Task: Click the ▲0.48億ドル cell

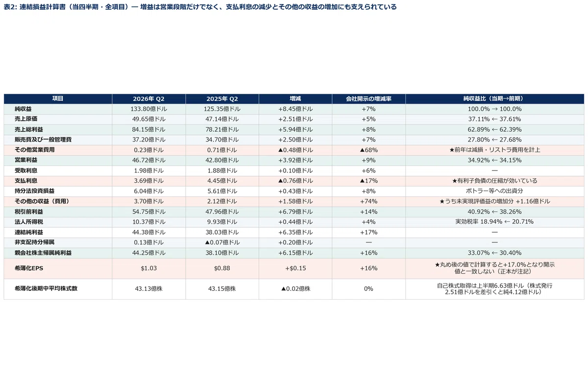Action: tap(295, 150)
